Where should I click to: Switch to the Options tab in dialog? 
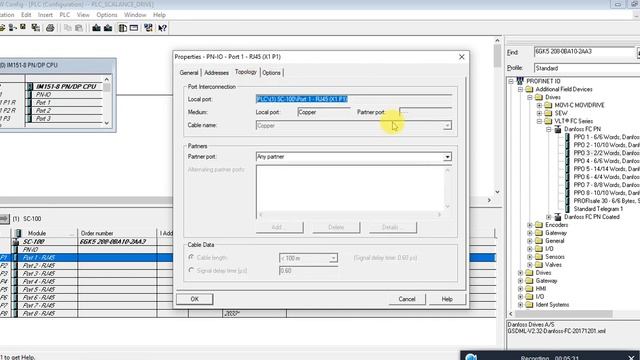point(271,73)
